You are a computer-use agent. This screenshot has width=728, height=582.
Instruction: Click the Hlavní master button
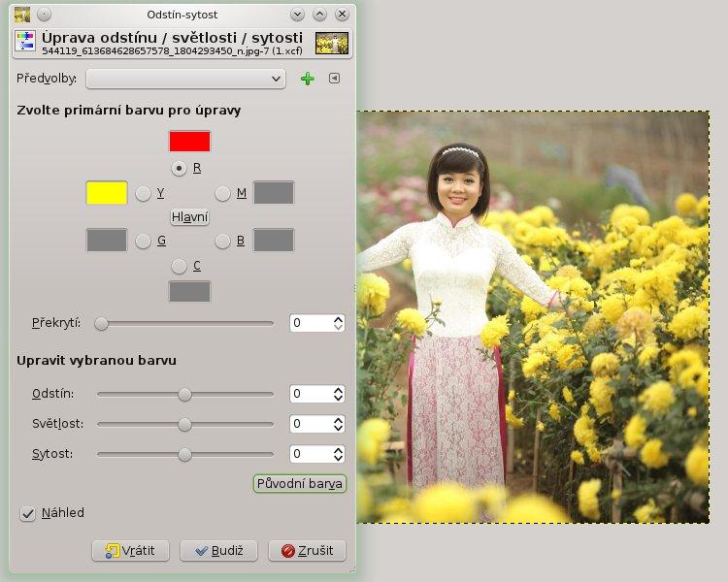click(189, 216)
